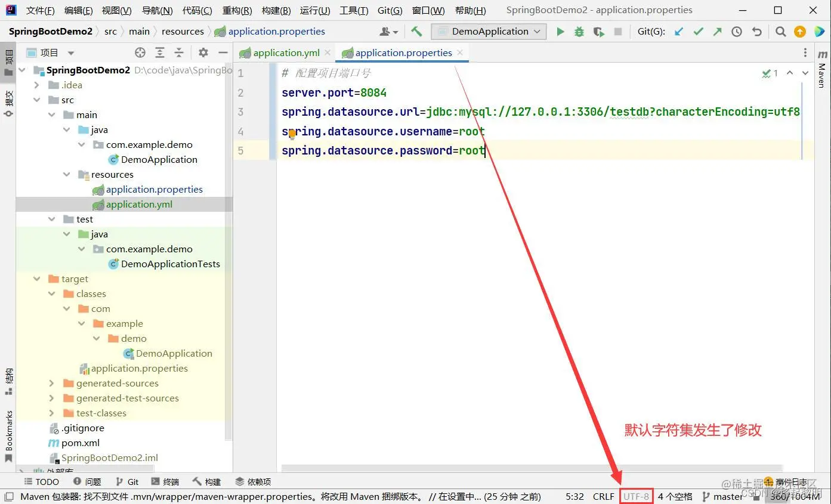The width and height of the screenshot is (831, 504).
Task: Open the 终端 terminal tool window
Action: click(x=165, y=481)
